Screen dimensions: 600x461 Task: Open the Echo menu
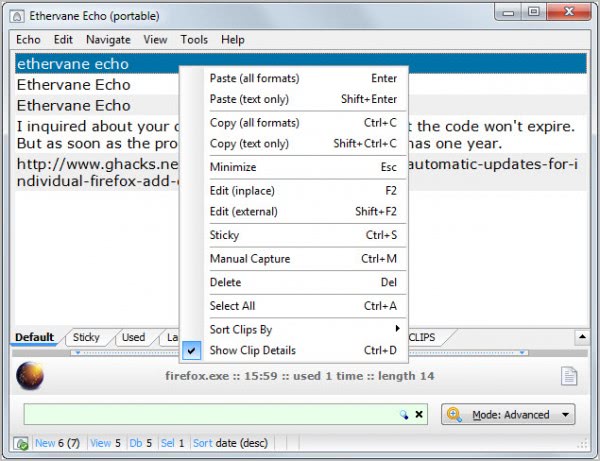tap(28, 39)
